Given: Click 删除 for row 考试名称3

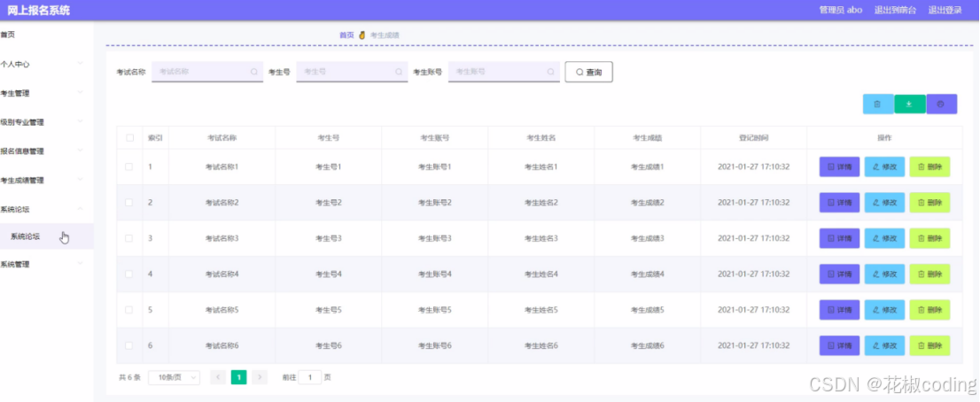Looking at the screenshot, I should [x=929, y=238].
